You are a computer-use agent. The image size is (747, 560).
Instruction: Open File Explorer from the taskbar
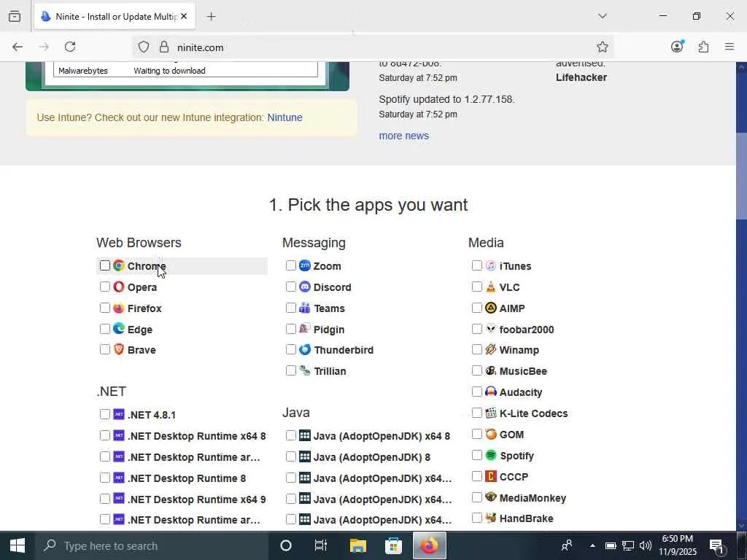coord(357,545)
